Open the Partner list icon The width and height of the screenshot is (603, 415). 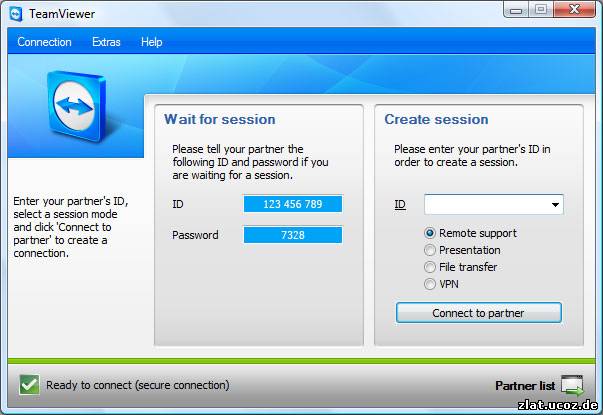pyautogui.click(x=572, y=386)
